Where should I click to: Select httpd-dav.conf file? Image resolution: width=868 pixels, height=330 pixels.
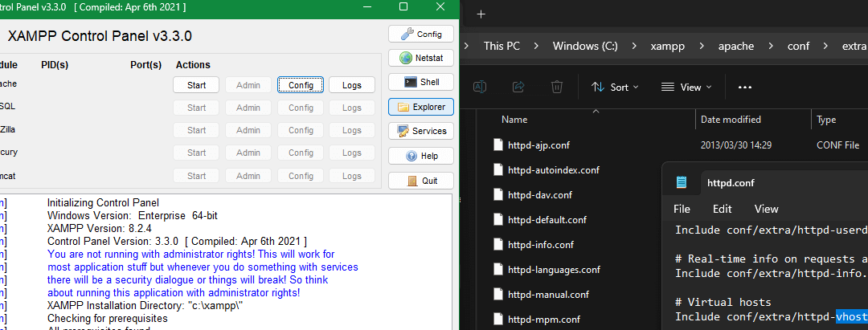click(x=540, y=195)
